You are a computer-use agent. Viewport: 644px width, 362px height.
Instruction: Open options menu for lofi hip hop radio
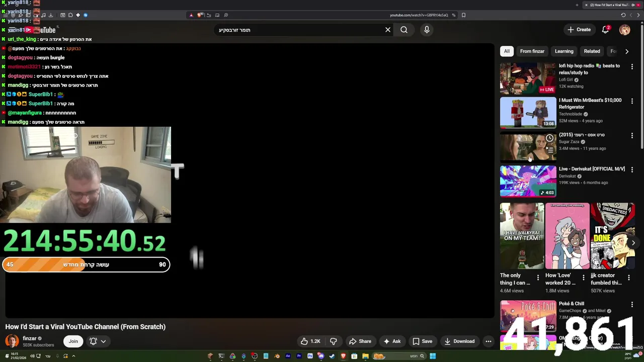click(632, 66)
